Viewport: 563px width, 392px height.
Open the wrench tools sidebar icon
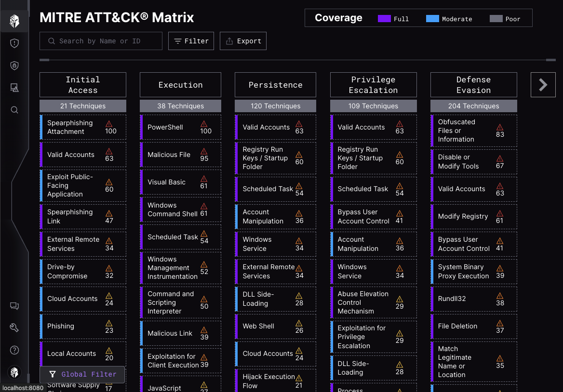click(14, 328)
